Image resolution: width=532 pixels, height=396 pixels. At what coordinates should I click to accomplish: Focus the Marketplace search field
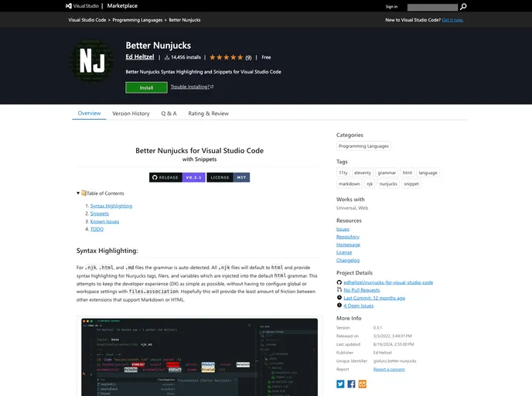(x=432, y=7)
